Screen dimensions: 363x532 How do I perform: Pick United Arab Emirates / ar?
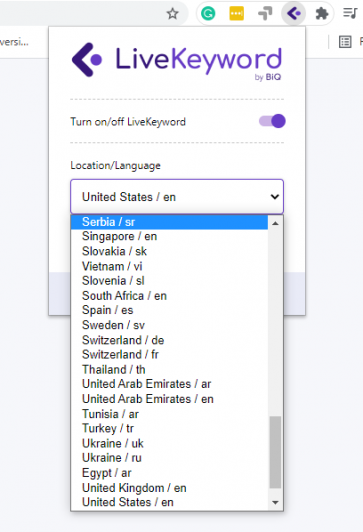[169, 384]
